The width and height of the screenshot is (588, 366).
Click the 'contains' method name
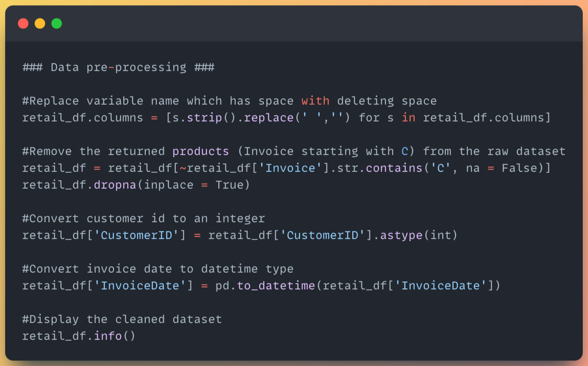point(394,168)
